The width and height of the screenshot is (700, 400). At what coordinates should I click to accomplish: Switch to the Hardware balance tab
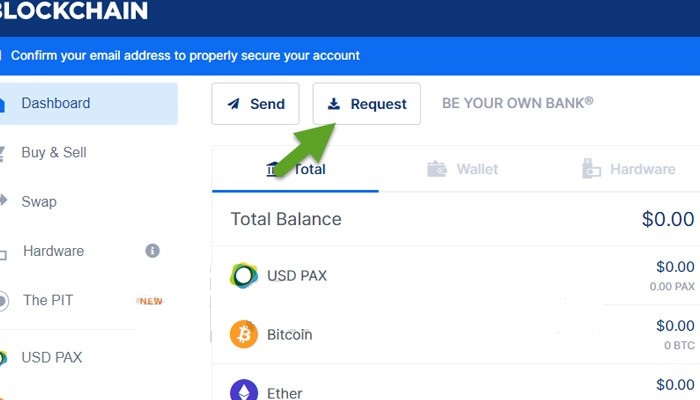[629, 169]
